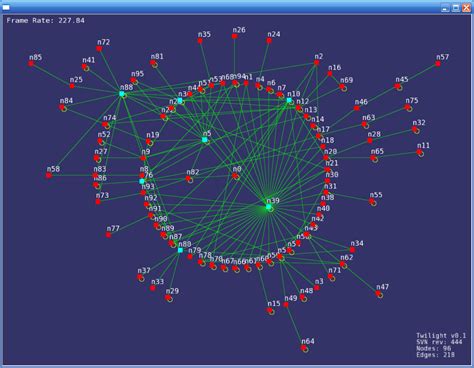Click the red node n73
This screenshot has height=368, width=474.
click(98, 202)
